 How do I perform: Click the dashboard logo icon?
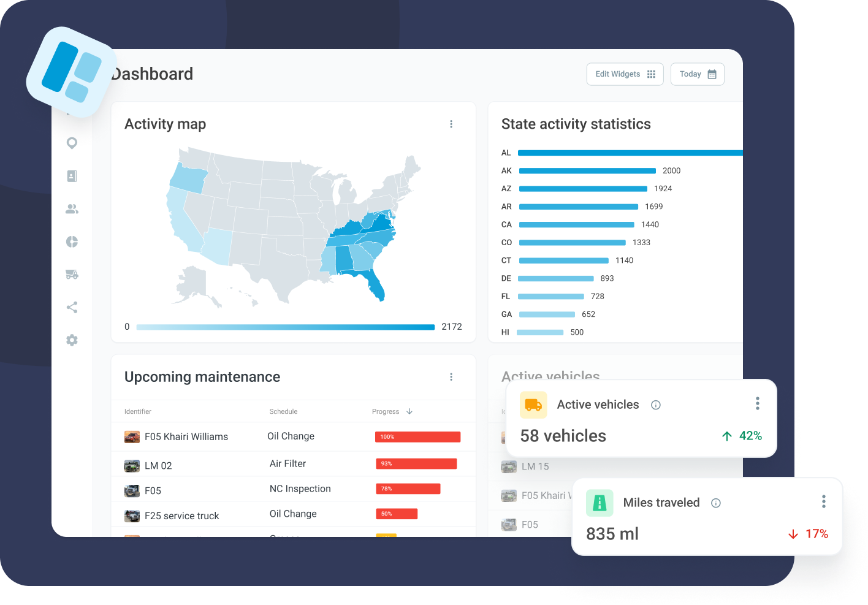coord(72,72)
